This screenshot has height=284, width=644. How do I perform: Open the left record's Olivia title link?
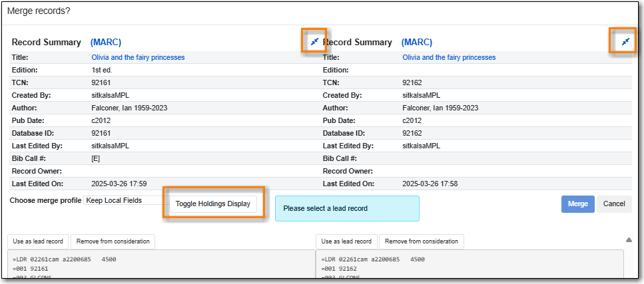click(x=138, y=57)
